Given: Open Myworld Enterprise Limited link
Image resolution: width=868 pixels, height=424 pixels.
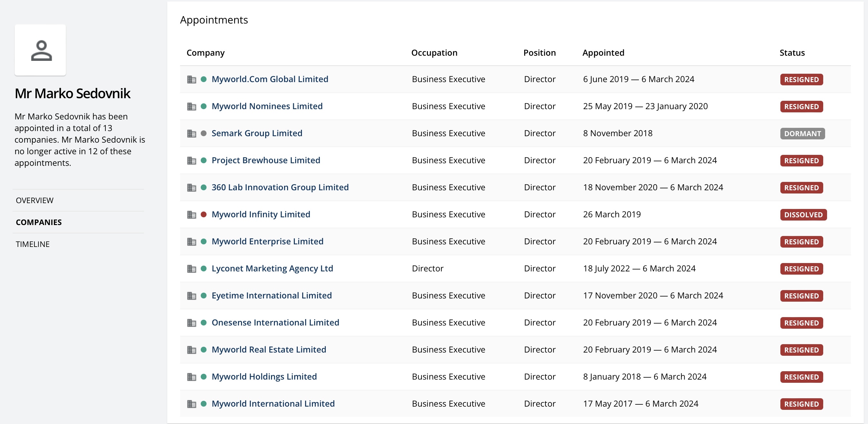Looking at the screenshot, I should (267, 241).
